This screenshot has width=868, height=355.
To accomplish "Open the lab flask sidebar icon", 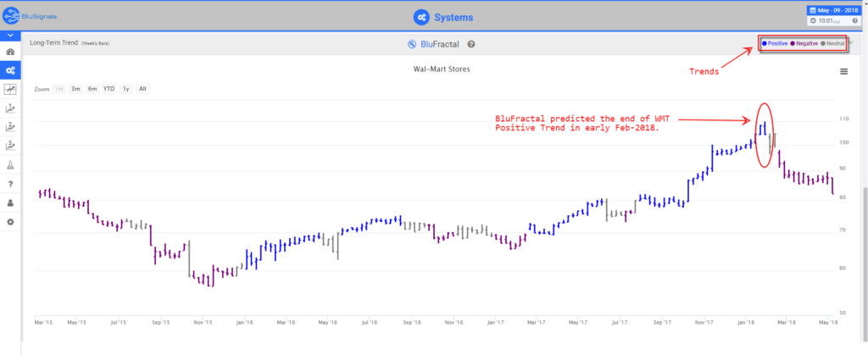I will pos(10,164).
